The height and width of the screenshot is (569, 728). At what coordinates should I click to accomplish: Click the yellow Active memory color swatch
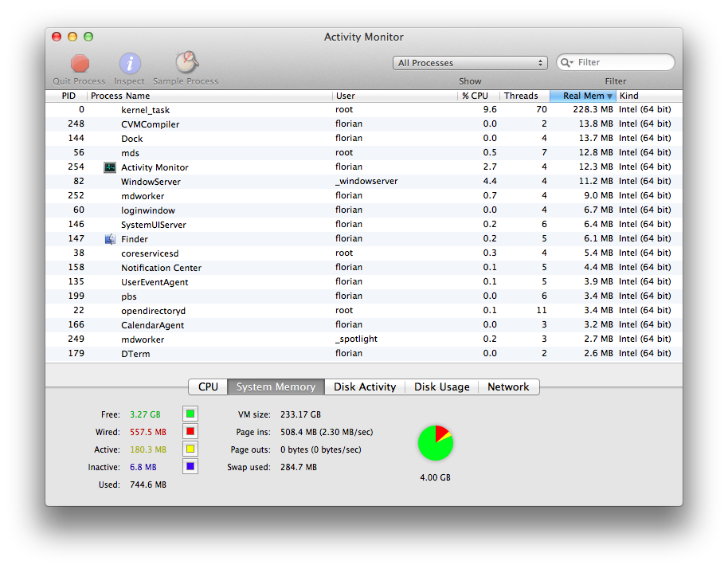tap(190, 449)
